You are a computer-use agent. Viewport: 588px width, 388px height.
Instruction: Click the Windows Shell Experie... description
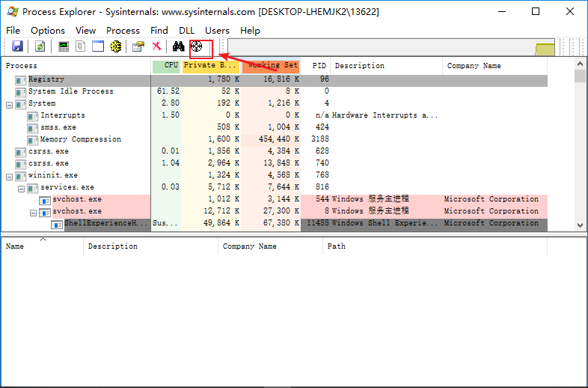tap(385, 223)
